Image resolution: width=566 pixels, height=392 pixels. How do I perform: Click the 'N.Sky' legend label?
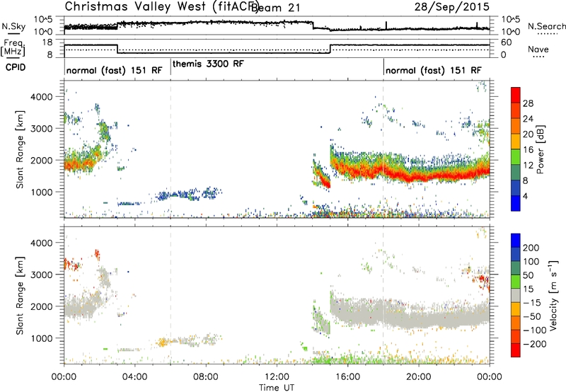13,26
